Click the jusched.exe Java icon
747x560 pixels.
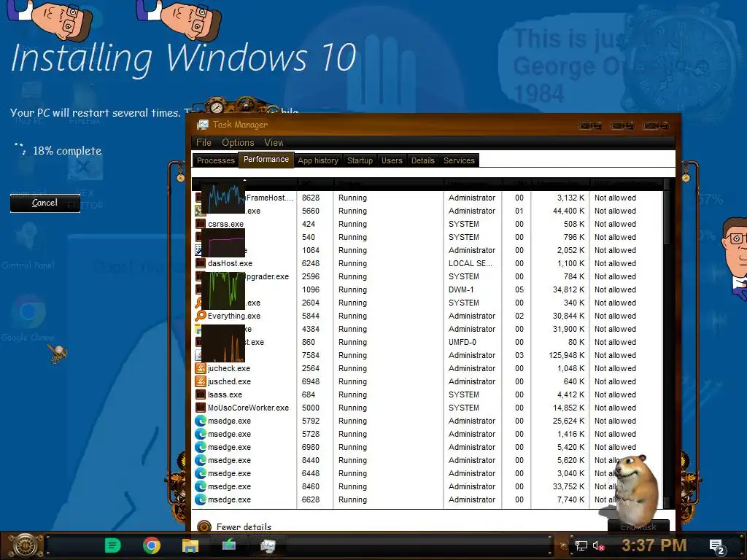201,381
